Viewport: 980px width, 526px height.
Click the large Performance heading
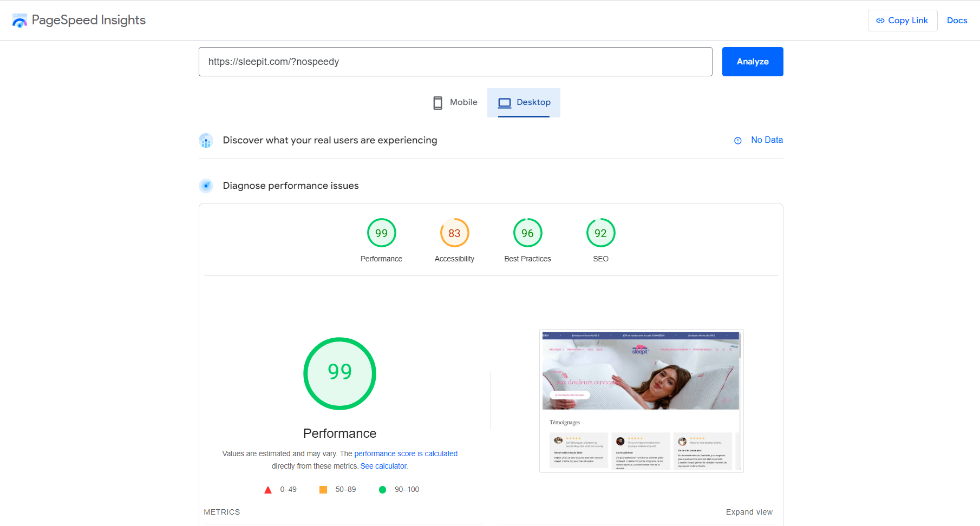click(339, 433)
